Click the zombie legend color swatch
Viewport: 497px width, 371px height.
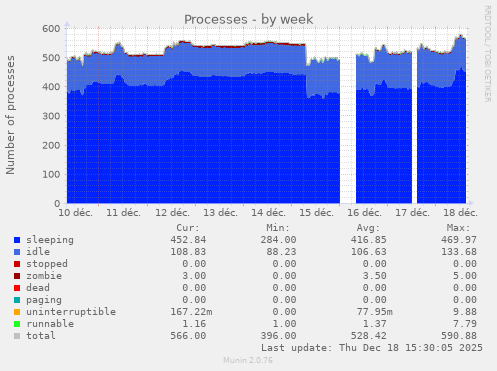(x=17, y=276)
